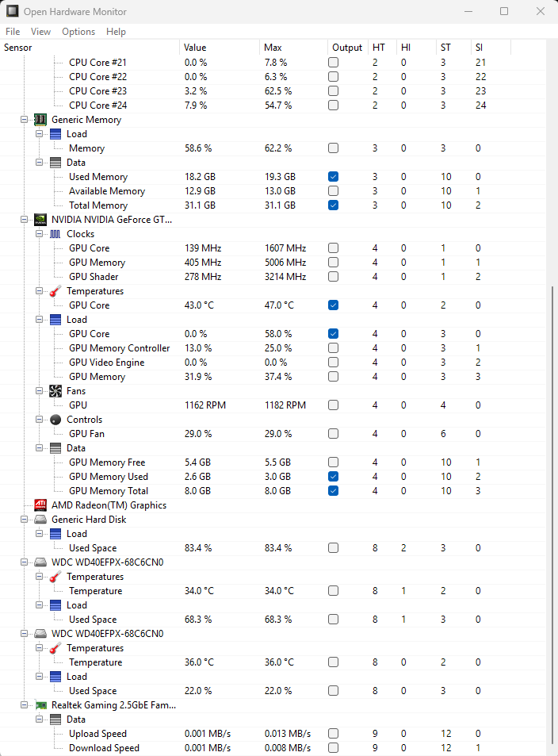Uncheck output for Total Memory

click(x=333, y=205)
